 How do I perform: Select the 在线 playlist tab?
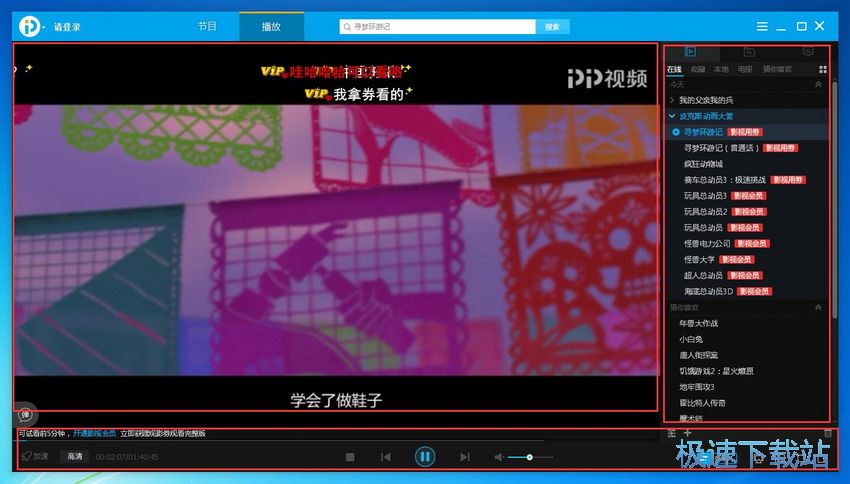pos(674,69)
